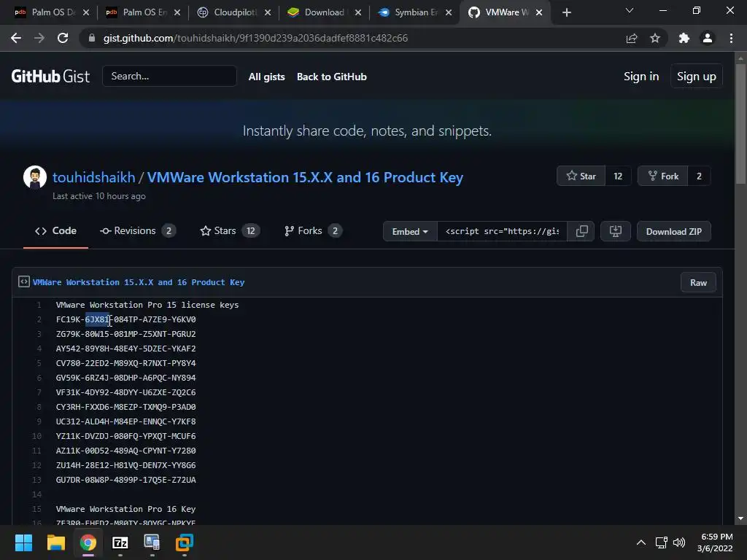Click key GU7DR-08W8P-4899P-17Q5E-Z72UA
This screenshot has height=560, width=747.
click(x=125, y=480)
